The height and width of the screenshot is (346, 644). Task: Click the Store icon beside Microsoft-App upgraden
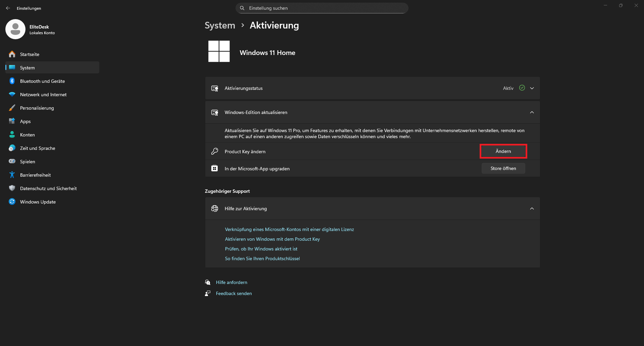pos(215,168)
